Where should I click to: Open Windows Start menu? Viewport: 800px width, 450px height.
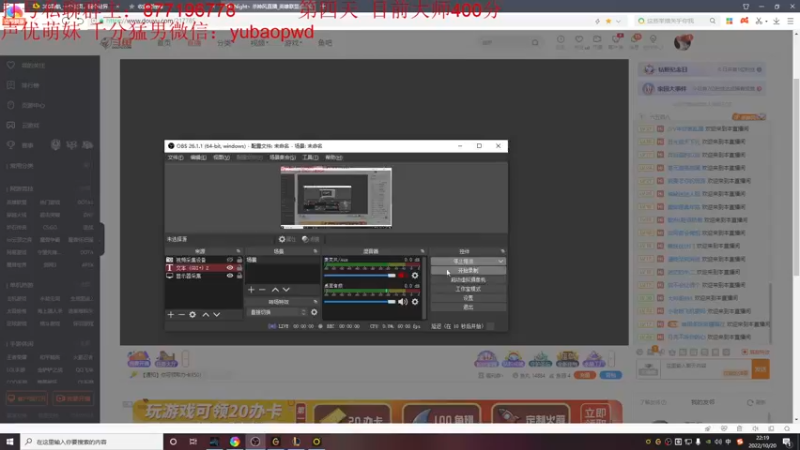click(10, 441)
